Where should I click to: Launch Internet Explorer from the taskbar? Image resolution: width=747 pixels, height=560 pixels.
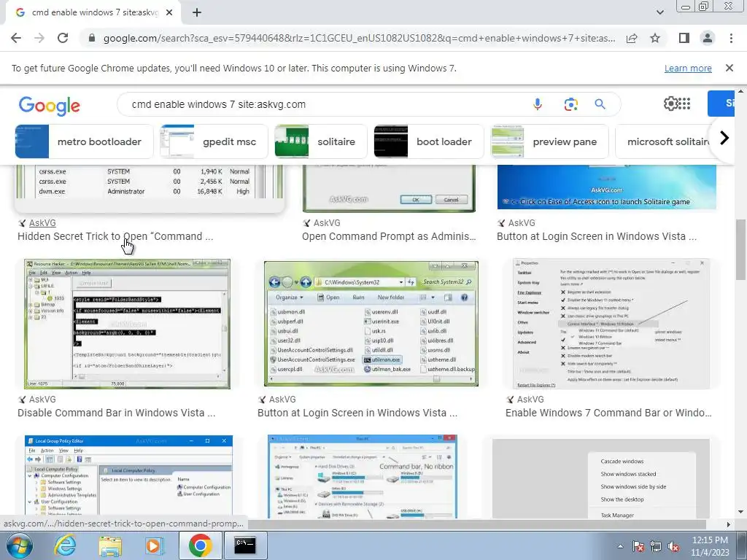(x=65, y=545)
